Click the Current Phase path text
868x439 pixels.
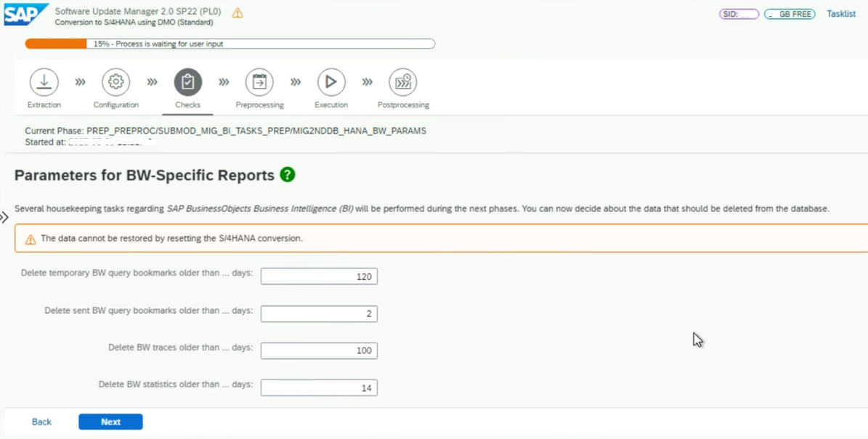(x=225, y=132)
